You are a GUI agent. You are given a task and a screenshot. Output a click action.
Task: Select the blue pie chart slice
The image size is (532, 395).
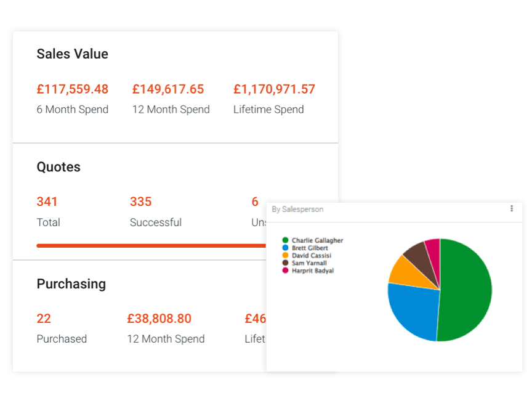click(413, 311)
